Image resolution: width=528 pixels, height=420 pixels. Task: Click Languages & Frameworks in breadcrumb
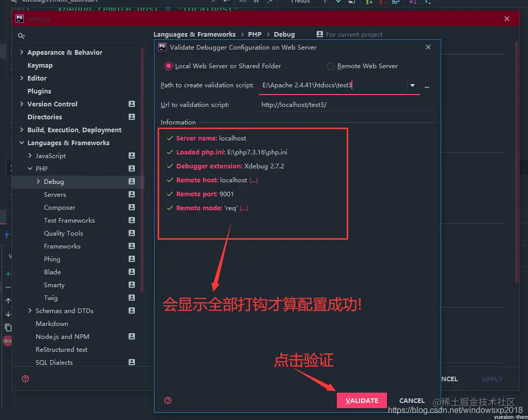click(194, 35)
